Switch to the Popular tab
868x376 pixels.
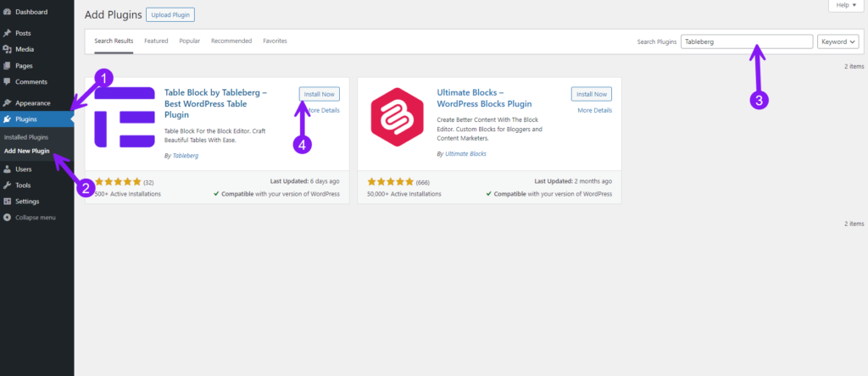click(190, 41)
